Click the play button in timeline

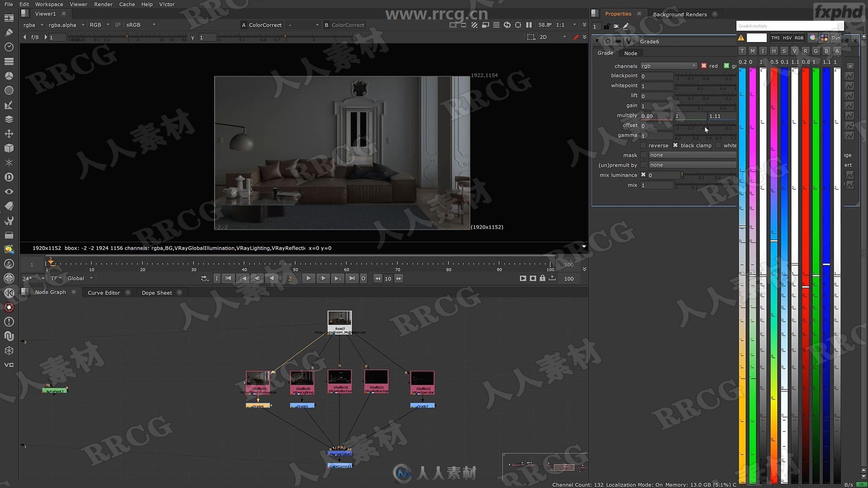(x=308, y=278)
